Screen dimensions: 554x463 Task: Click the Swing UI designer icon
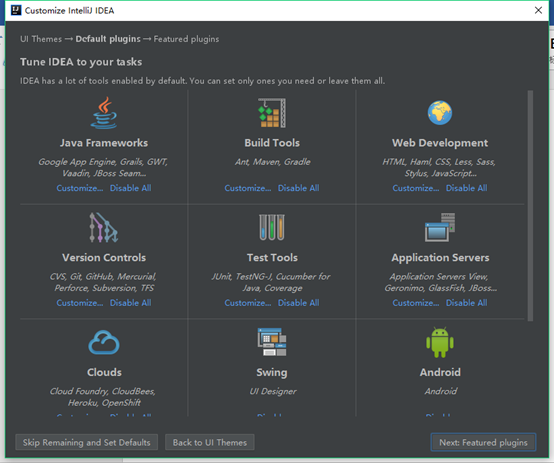point(272,342)
